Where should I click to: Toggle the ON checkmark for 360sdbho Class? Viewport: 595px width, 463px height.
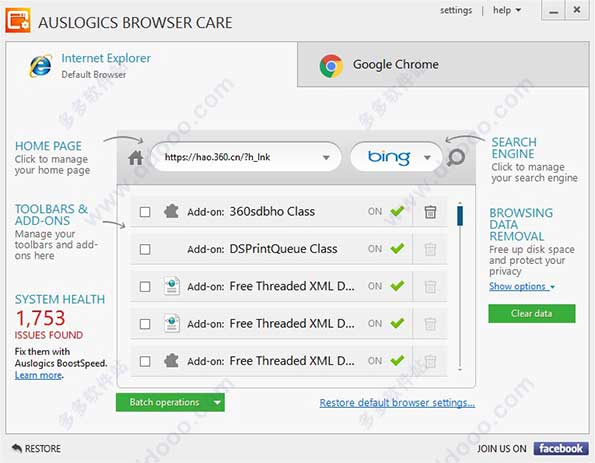pyautogui.click(x=397, y=211)
